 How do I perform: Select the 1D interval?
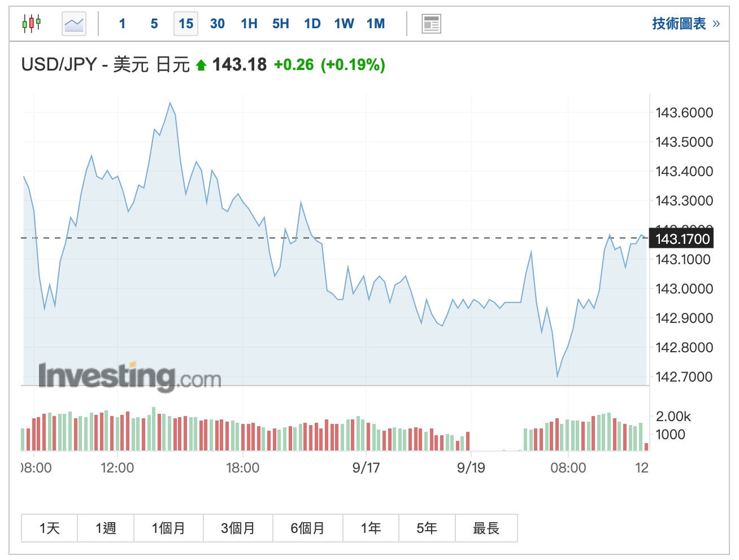pos(312,24)
